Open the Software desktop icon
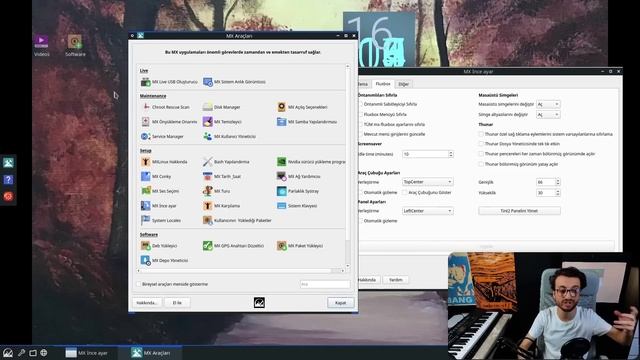Viewport: 640px width, 360px height. [75, 45]
